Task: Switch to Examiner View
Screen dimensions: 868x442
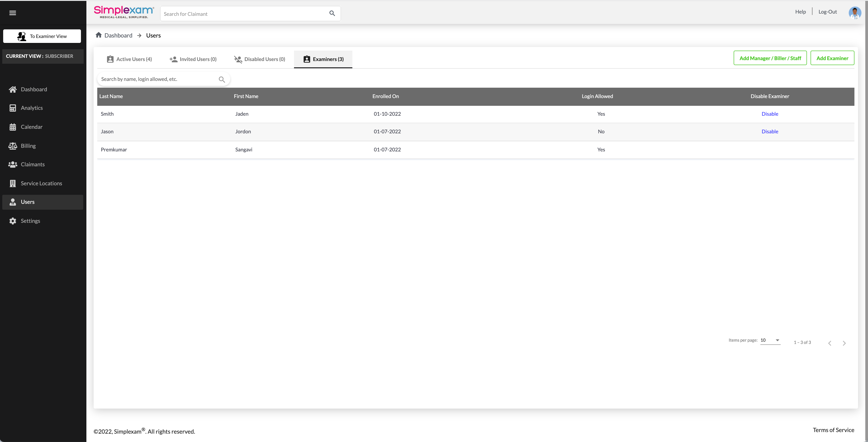Action: pos(42,36)
